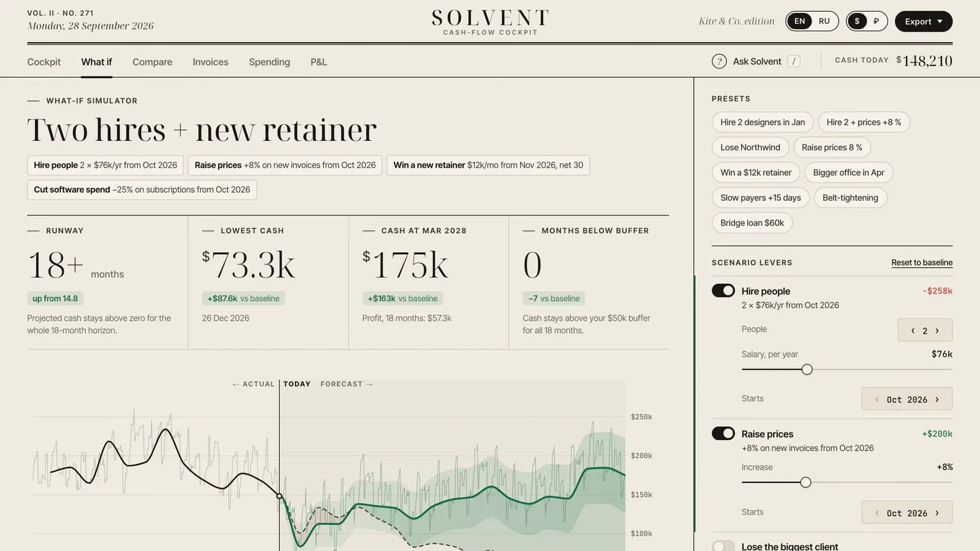Select ruble currency
This screenshot has height=551, width=980.
click(x=876, y=21)
